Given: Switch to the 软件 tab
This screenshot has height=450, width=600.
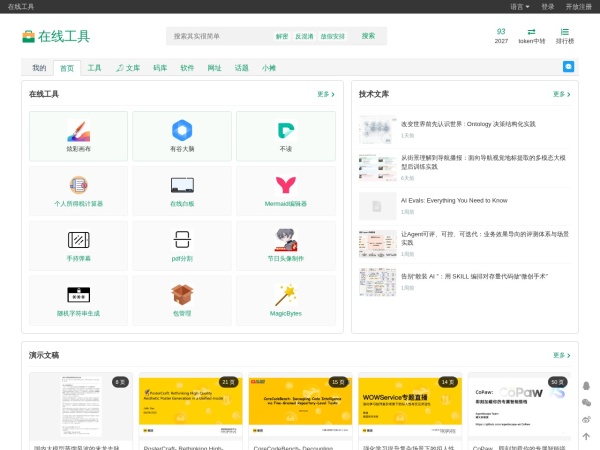Looking at the screenshot, I should point(187,68).
